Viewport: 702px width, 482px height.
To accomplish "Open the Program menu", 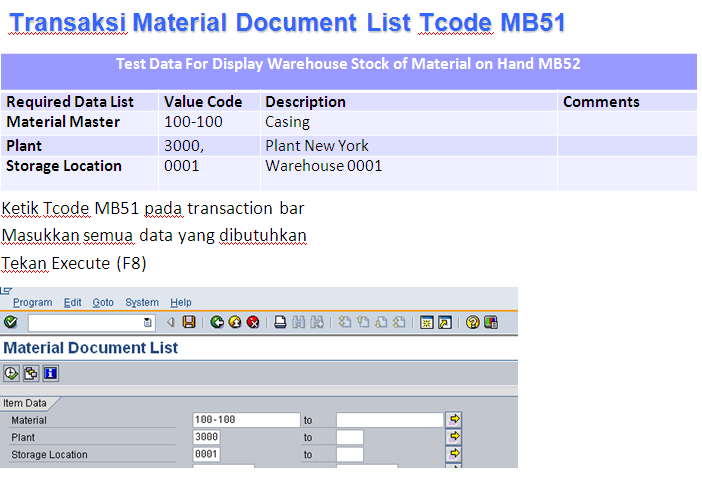I will tap(32, 302).
